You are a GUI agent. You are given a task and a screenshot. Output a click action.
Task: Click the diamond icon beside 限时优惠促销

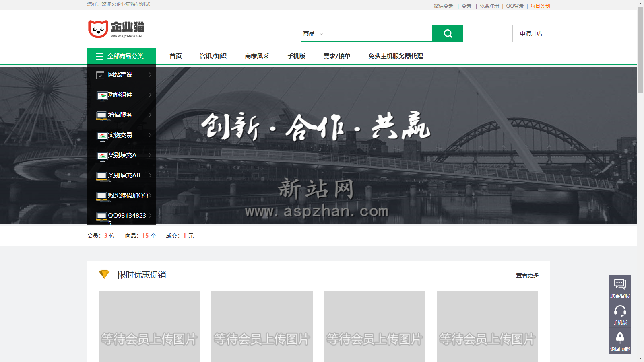[104, 274]
